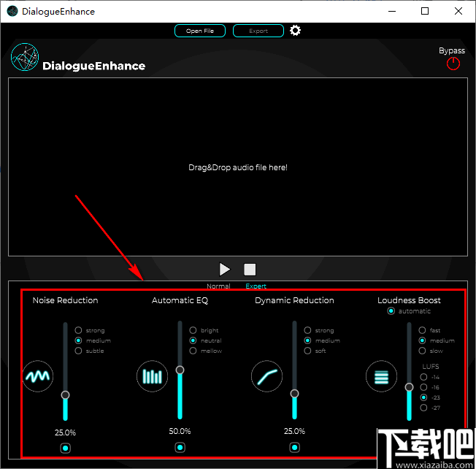The height and width of the screenshot is (469, 476).
Task: Switch to Normal mode tab
Action: (x=218, y=286)
